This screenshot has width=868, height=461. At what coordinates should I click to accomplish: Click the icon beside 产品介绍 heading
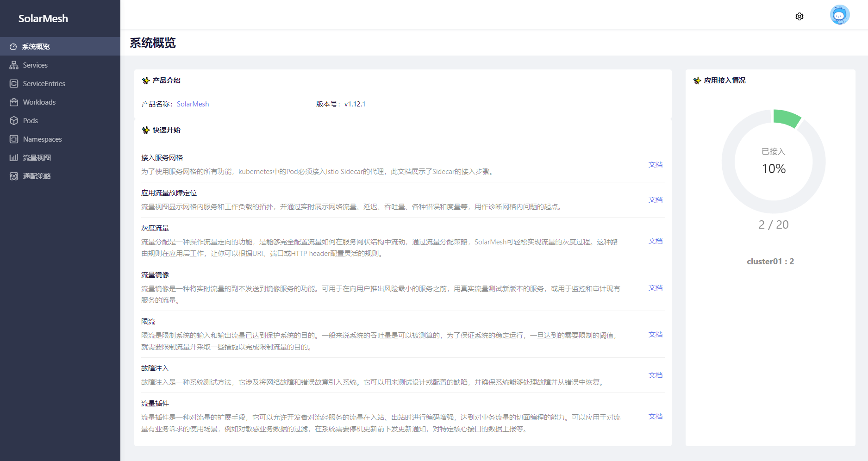coord(146,81)
